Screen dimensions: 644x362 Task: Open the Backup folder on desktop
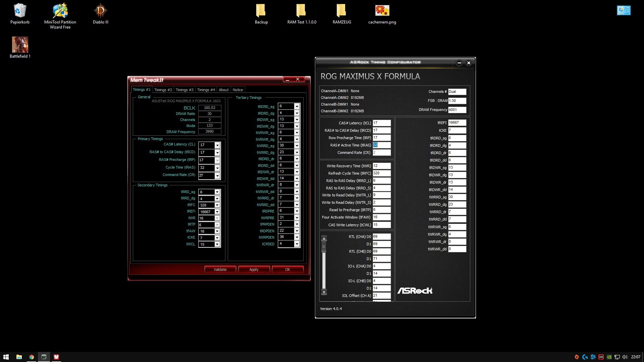click(261, 14)
